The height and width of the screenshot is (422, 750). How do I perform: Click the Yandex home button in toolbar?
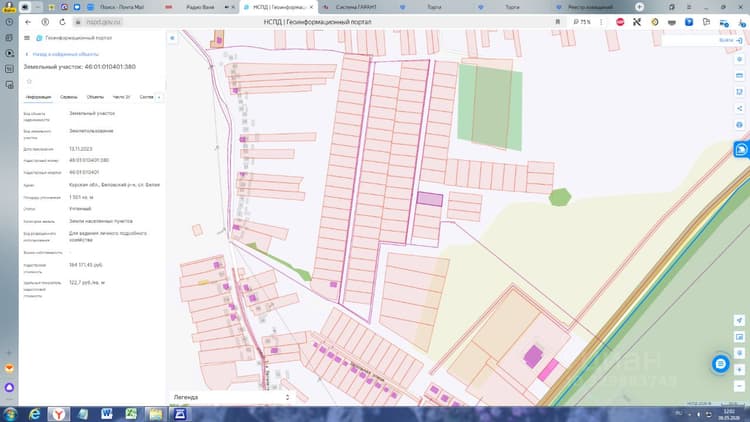[45, 22]
